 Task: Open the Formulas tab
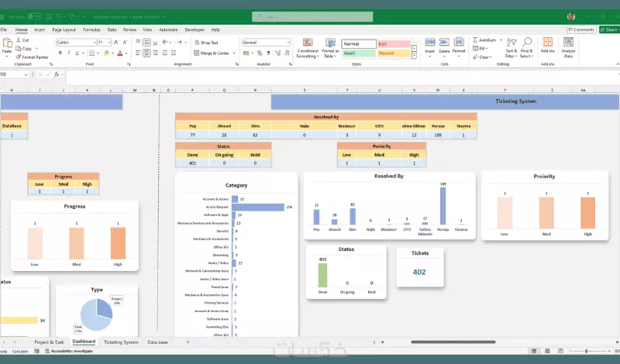[91, 29]
